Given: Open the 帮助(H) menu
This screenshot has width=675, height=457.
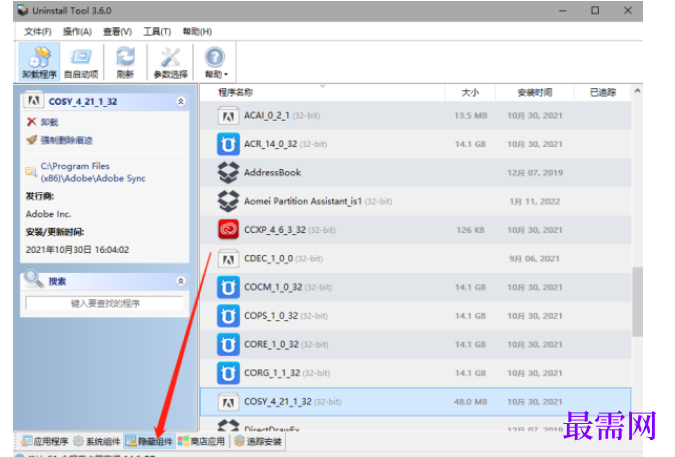Looking at the screenshot, I should tap(197, 31).
